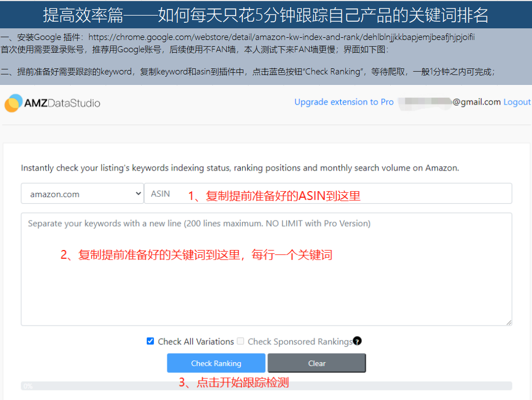Start tracking with Check Ranking button
This screenshot has height=400, width=532.
216,363
